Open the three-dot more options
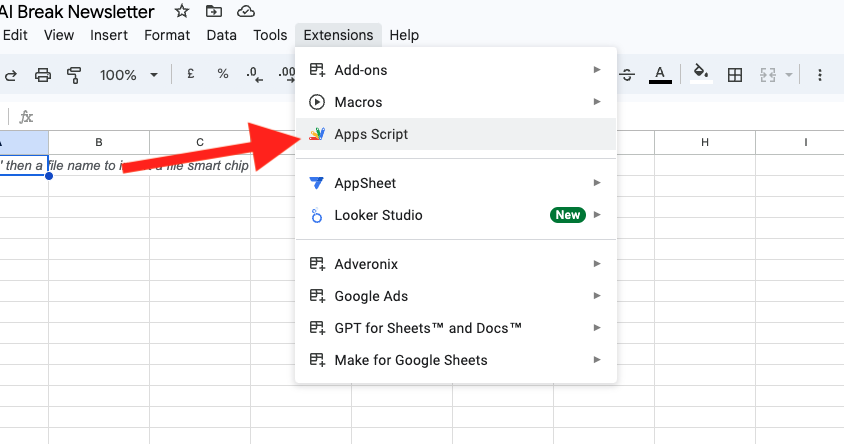844x444 pixels. coord(820,75)
